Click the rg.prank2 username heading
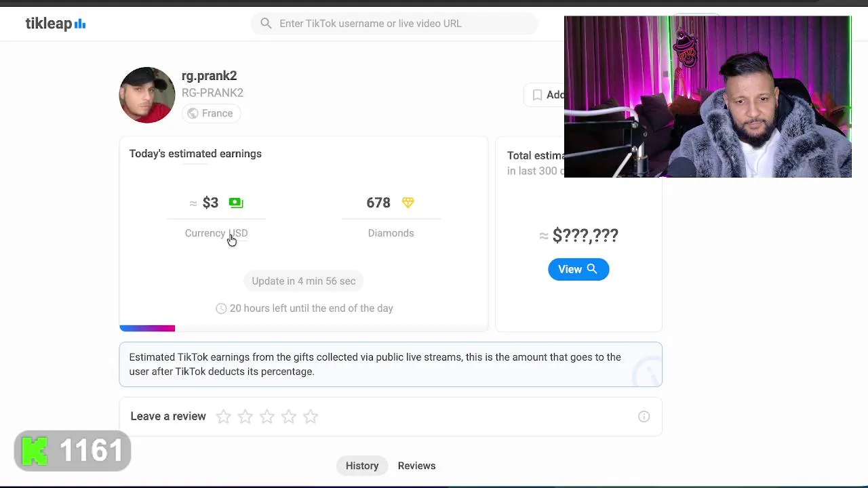The height and width of the screenshot is (488, 868). pos(209,76)
